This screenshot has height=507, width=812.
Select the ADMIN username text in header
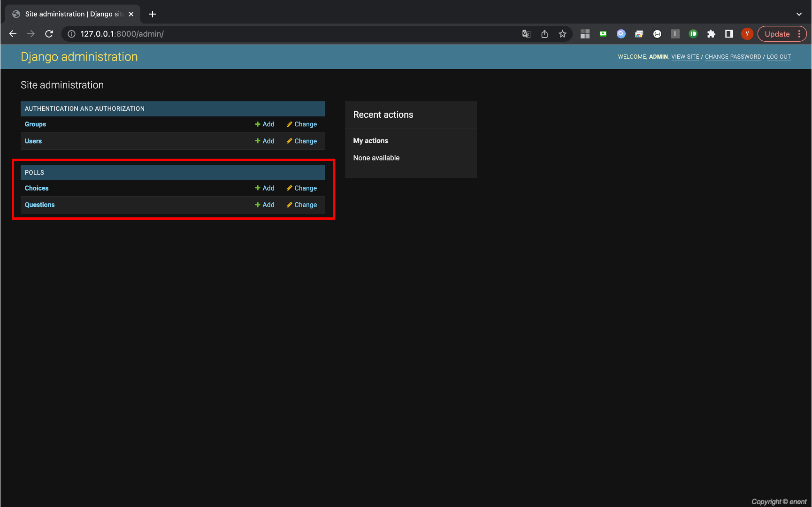[x=659, y=57]
